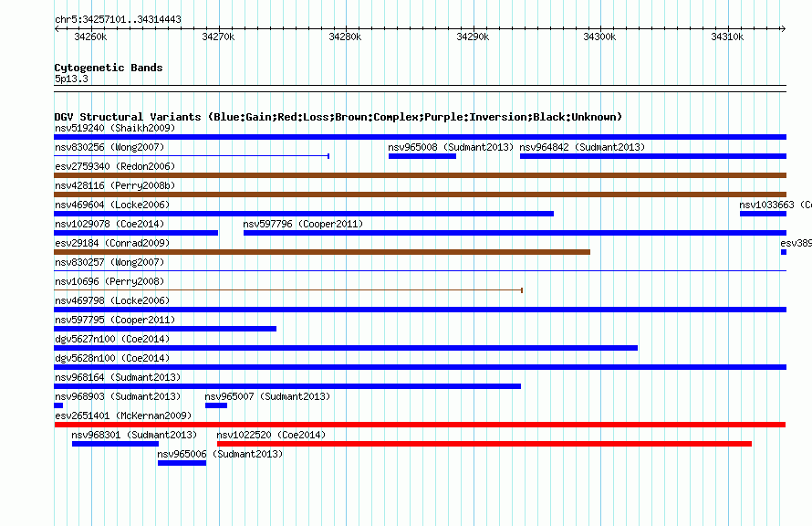Screen dimensions: 812x526
Task: Click the chr5:34257101..34314443 region label
Action: (x=118, y=19)
